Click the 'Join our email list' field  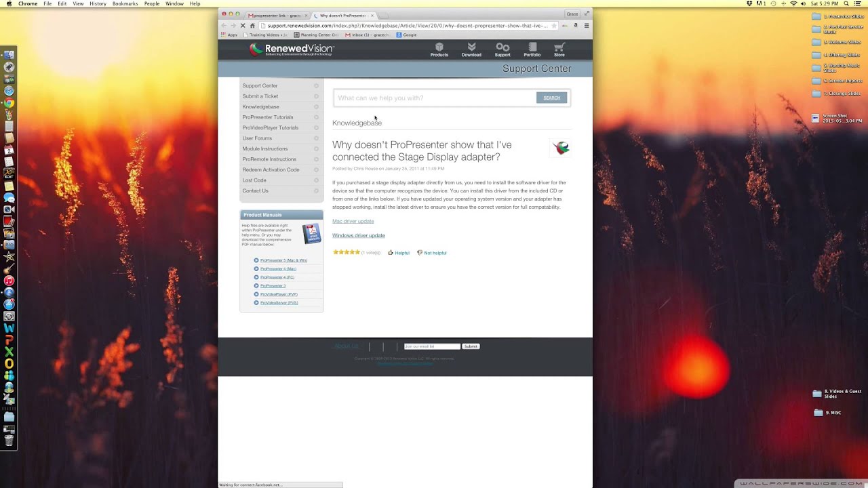(432, 346)
